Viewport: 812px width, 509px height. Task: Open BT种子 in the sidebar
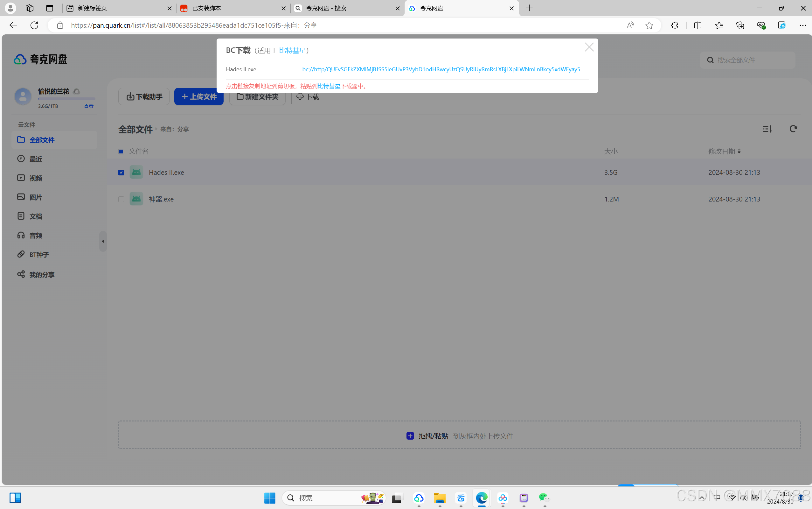coord(39,255)
